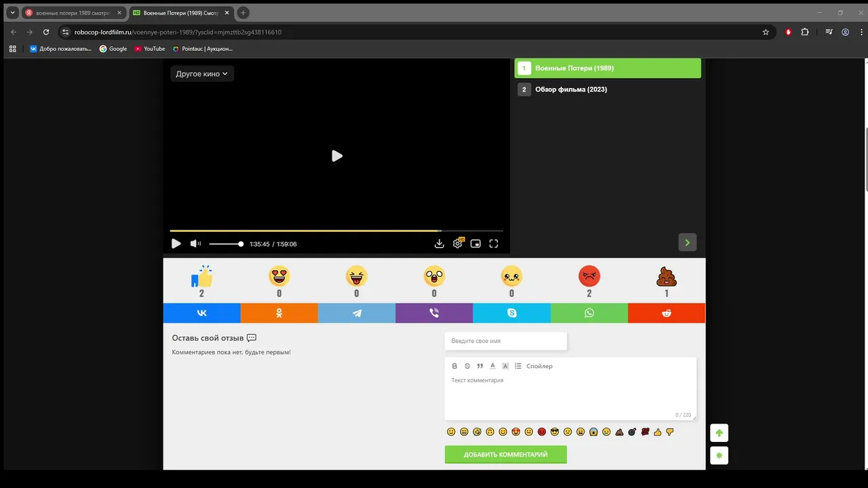This screenshot has height=488, width=868.
Task: Download the video via the download icon
Action: [x=439, y=244]
